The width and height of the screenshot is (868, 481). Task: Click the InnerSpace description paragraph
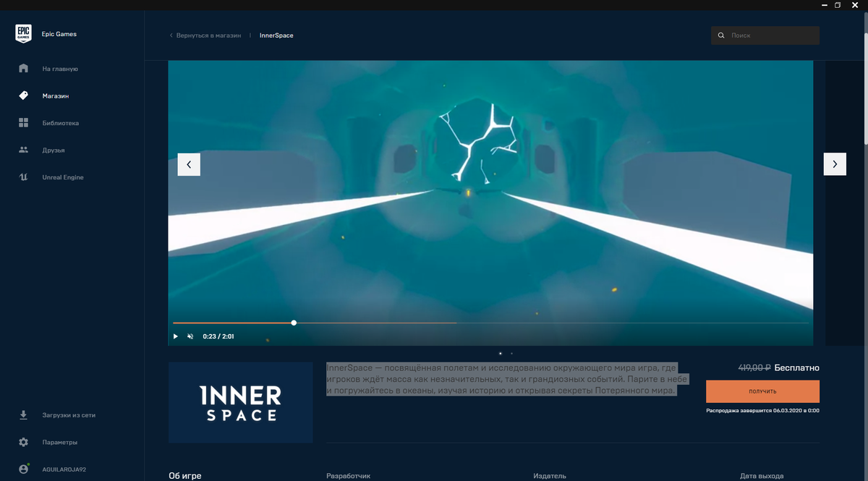[x=507, y=379]
